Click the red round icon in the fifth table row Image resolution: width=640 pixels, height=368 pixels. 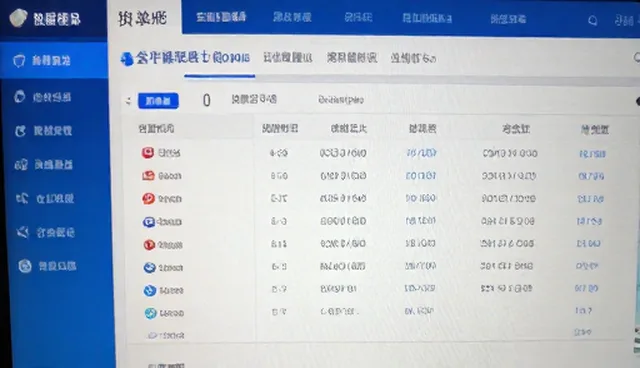(x=149, y=245)
